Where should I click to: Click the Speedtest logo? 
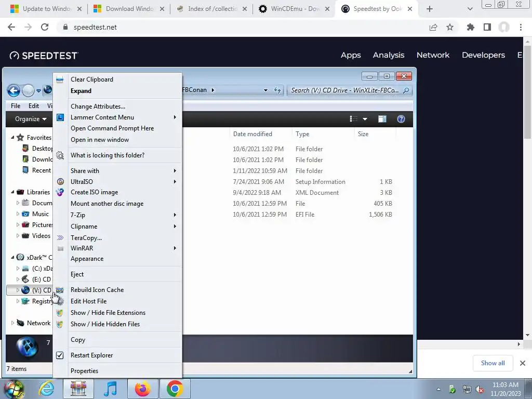coord(44,56)
